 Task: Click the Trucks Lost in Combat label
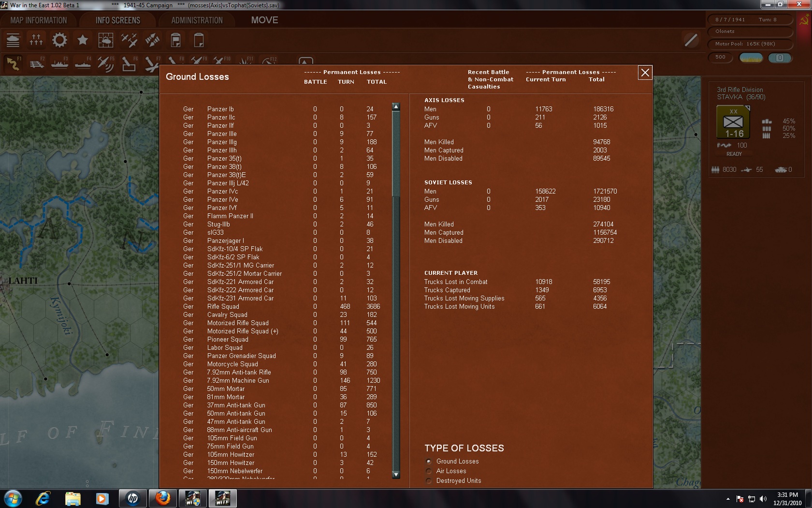[x=456, y=282]
